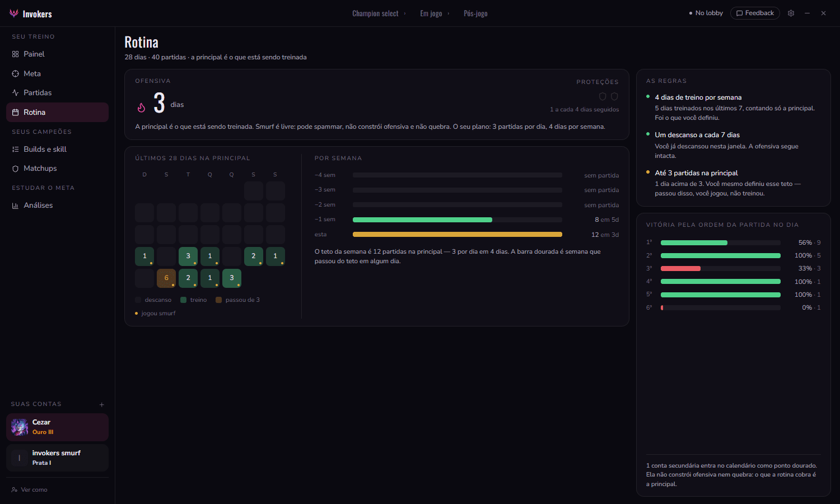Click the golden 'esta' weekly bar
The image size is (840, 504).
(458, 235)
